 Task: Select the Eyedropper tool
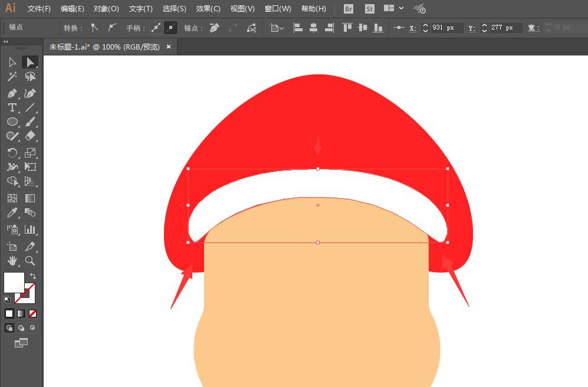pyautogui.click(x=12, y=212)
